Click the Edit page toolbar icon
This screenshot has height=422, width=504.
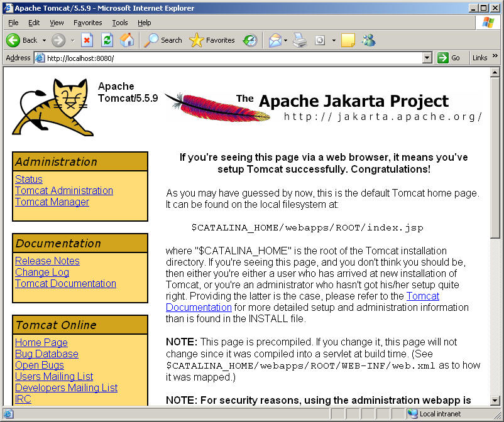320,40
